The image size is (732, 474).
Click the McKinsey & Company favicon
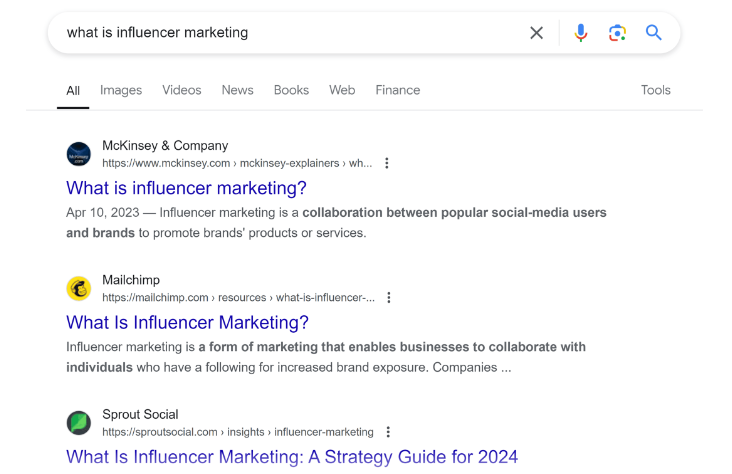click(79, 154)
